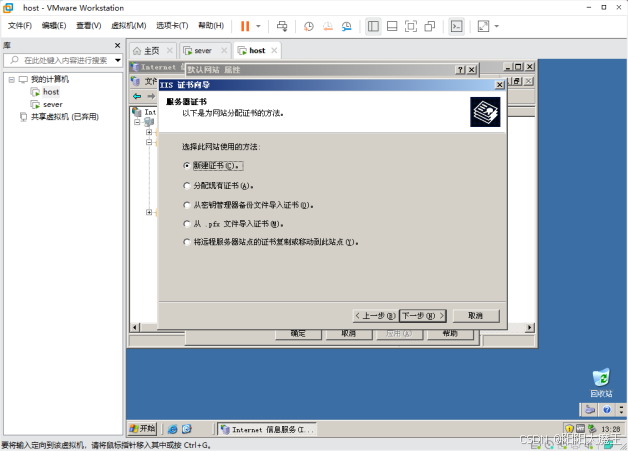Expand the lowest plus node in the IIS tree
The width and height of the screenshot is (628, 451).
[149, 212]
